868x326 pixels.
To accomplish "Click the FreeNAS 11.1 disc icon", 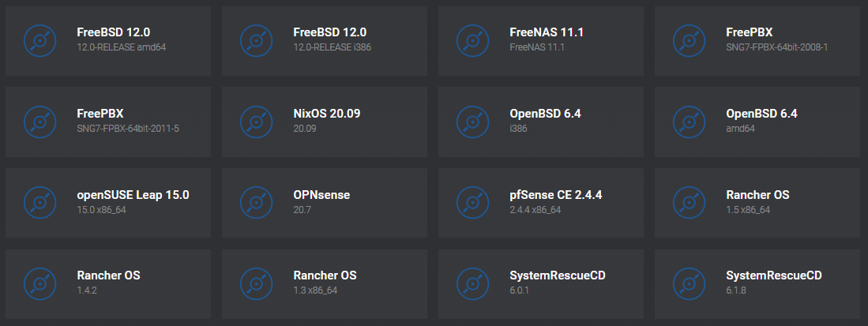I will [473, 40].
